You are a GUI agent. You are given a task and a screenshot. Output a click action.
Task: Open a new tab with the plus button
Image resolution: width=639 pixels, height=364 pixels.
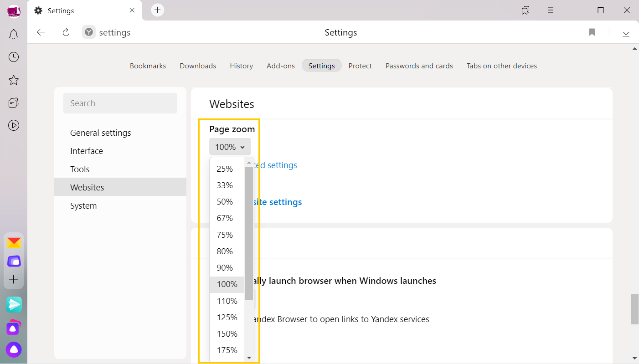click(x=158, y=10)
